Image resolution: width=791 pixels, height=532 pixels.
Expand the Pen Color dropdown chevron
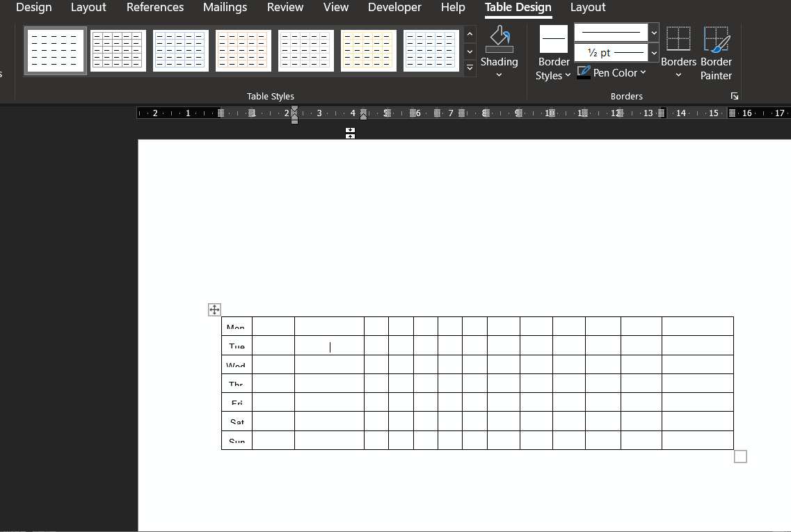[x=643, y=72]
